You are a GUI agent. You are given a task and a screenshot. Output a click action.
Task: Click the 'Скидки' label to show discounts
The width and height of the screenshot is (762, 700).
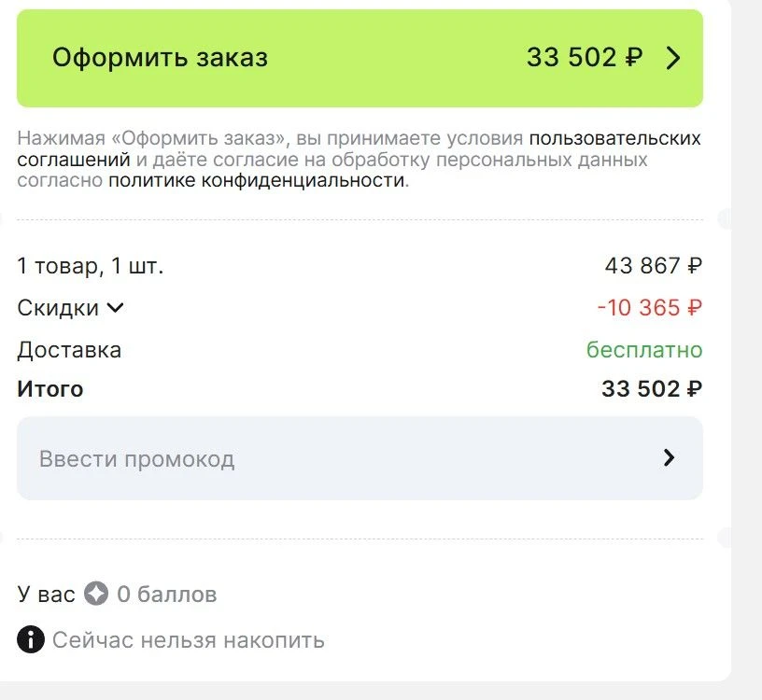point(58,308)
